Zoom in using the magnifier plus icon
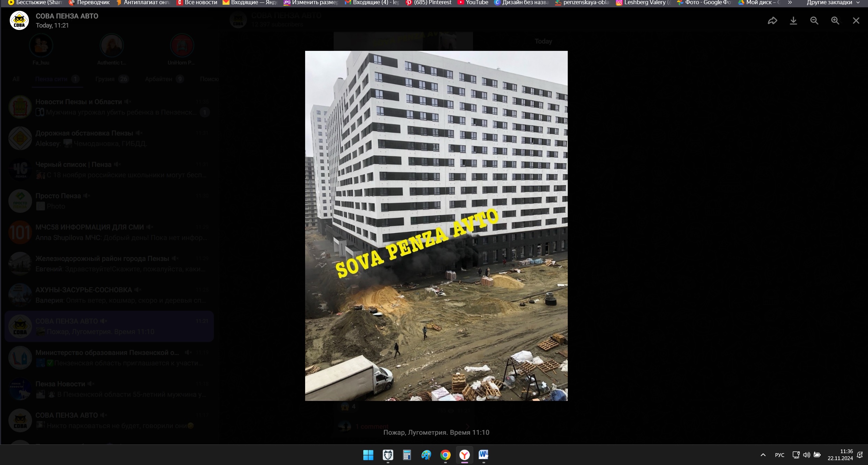Viewport: 868px width, 465px height. click(x=835, y=21)
